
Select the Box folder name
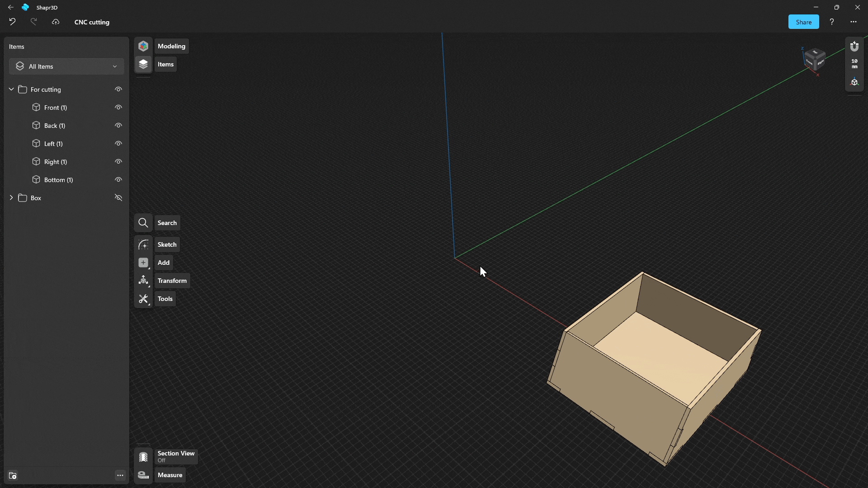[36, 198]
